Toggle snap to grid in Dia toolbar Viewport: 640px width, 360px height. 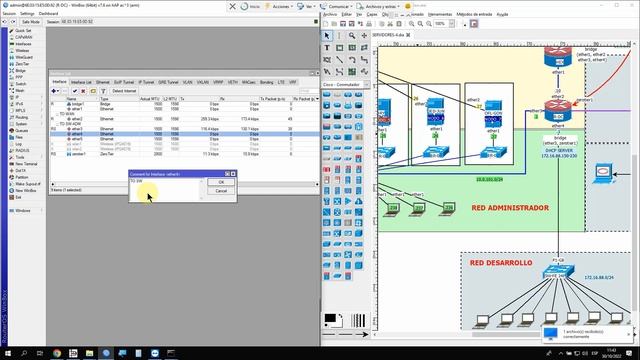point(464,24)
